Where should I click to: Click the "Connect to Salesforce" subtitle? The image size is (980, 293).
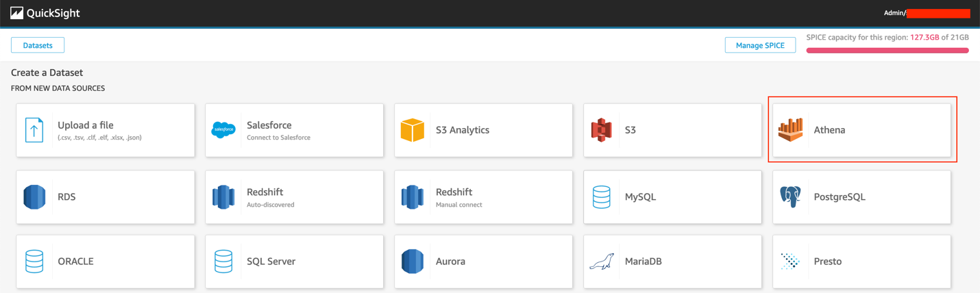278,138
